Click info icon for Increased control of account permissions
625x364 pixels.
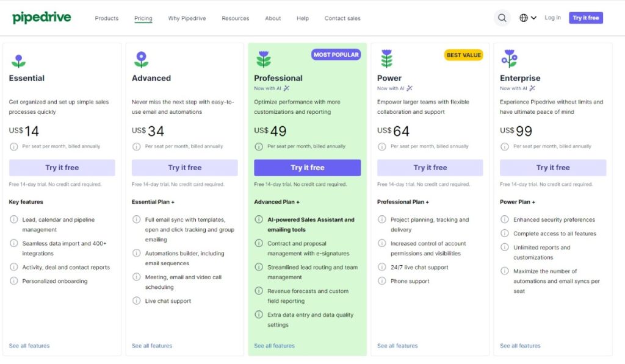382,243
